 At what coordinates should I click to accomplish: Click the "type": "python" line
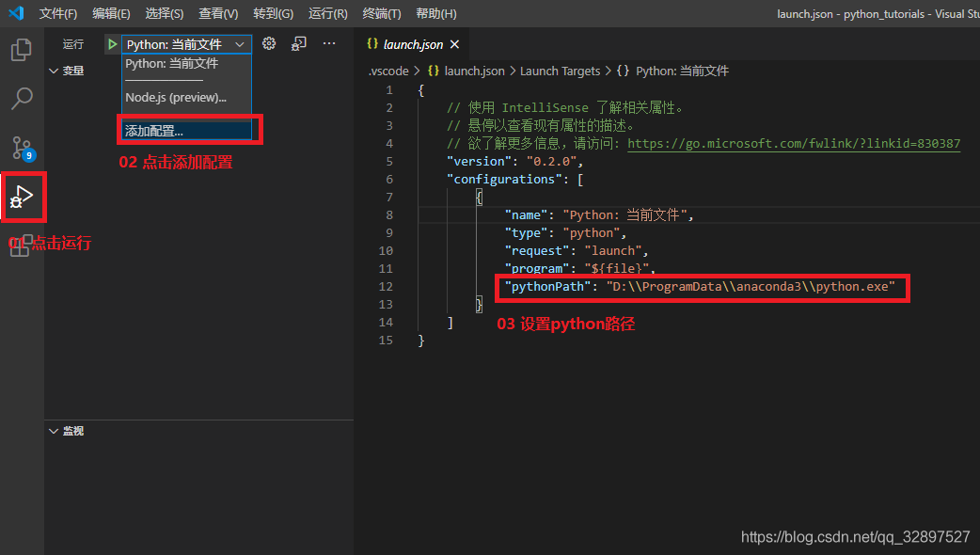coord(565,233)
